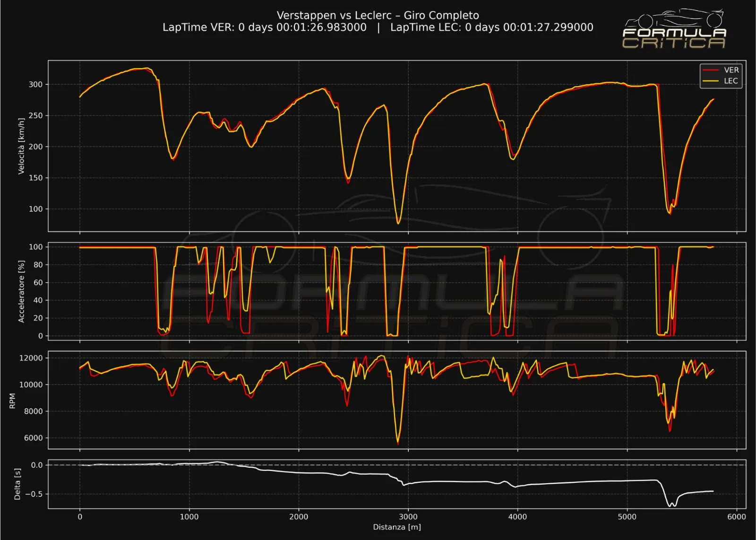756x540 pixels.
Task: Click the −0.5 tick on delta axis
Action: (34, 494)
